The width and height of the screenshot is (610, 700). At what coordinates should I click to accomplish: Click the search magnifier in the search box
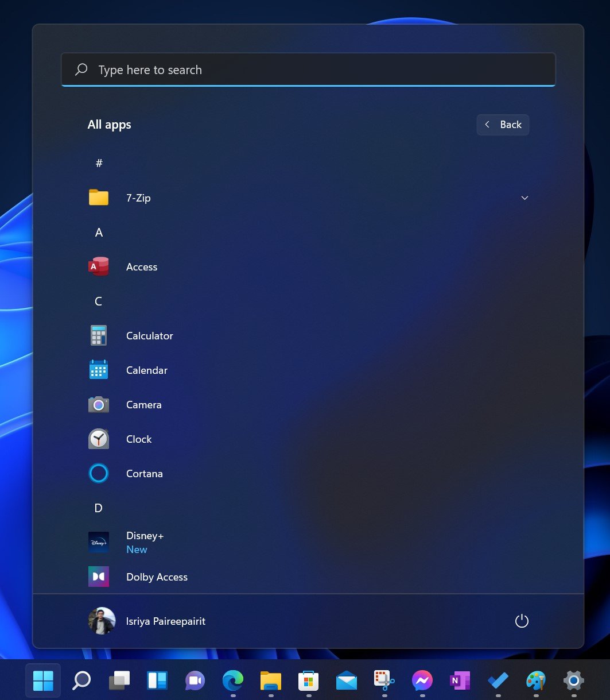[81, 69]
